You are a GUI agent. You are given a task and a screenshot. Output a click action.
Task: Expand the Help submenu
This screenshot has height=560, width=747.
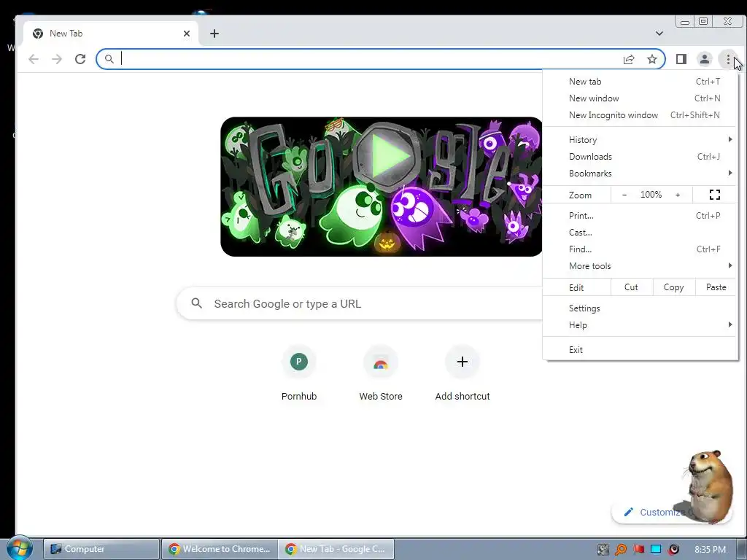coord(640,324)
